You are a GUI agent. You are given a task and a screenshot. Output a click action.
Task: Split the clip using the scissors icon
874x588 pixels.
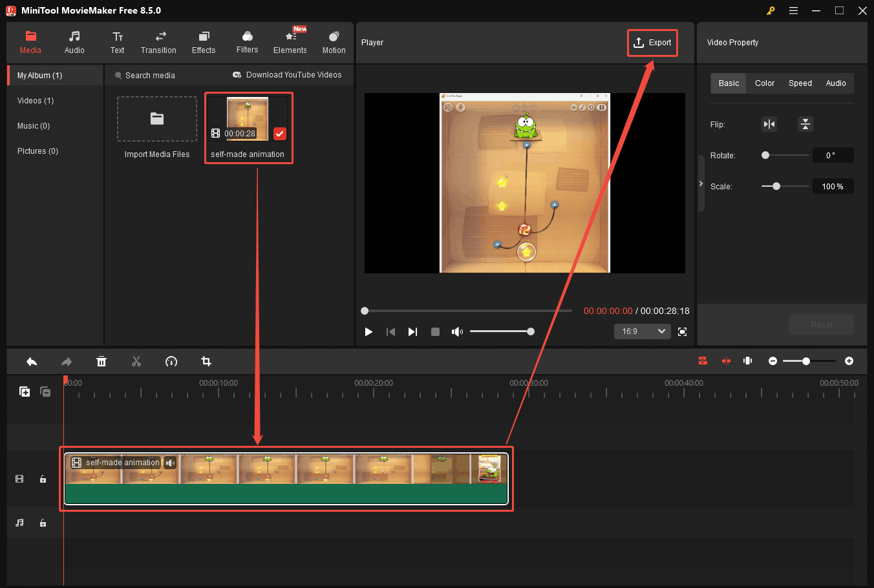[x=136, y=361]
